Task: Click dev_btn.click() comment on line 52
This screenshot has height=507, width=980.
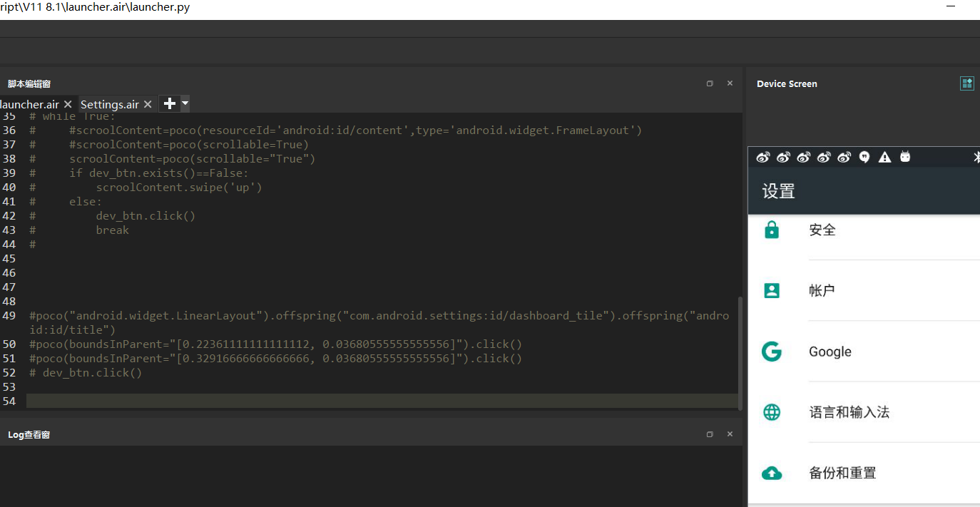Action: pyautogui.click(x=86, y=372)
